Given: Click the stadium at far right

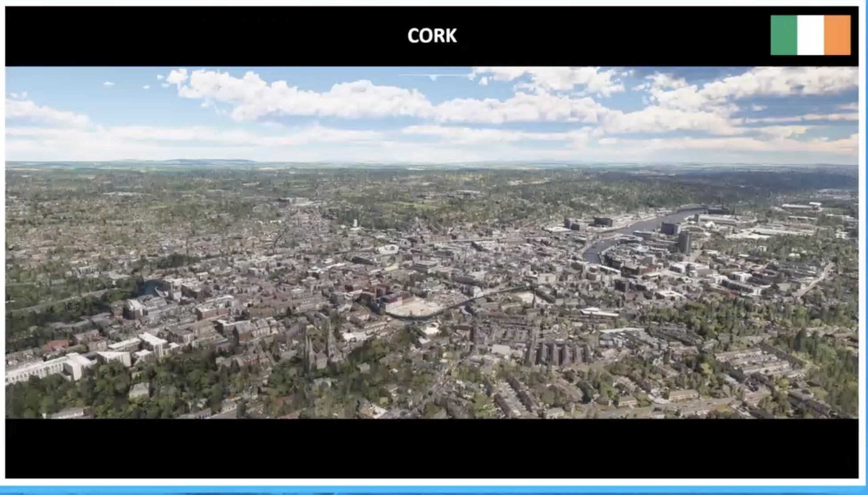Looking at the screenshot, I should 802,207.
